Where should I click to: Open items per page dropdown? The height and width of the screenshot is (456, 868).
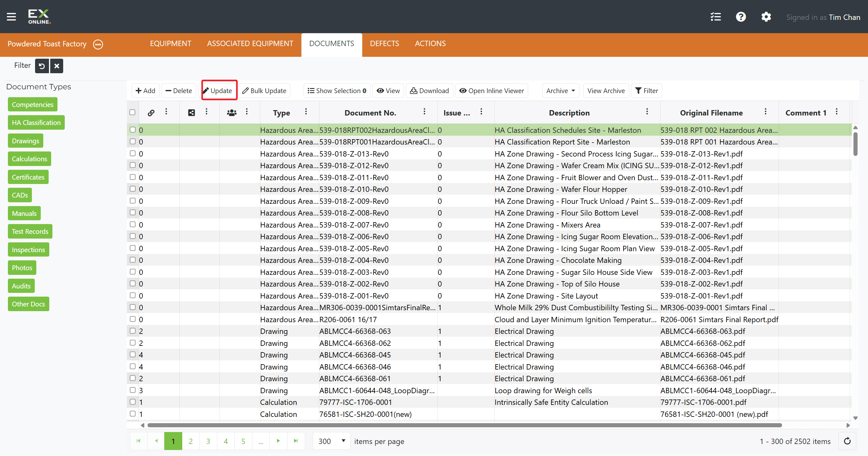[x=332, y=441]
